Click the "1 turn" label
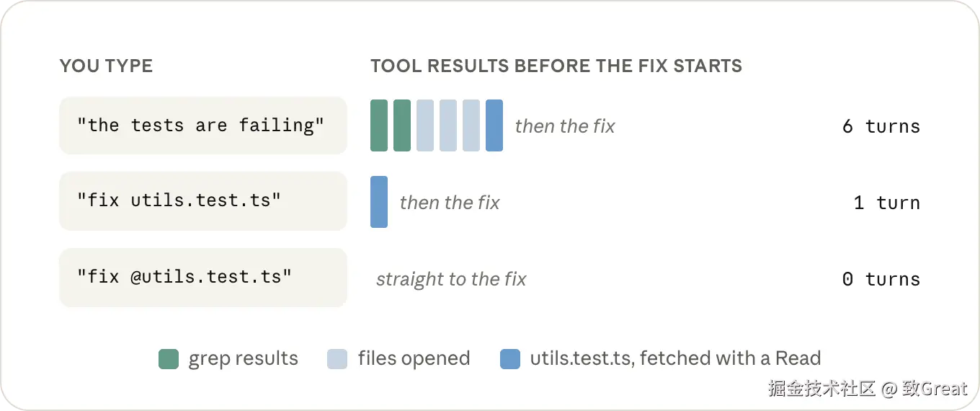 click(887, 203)
